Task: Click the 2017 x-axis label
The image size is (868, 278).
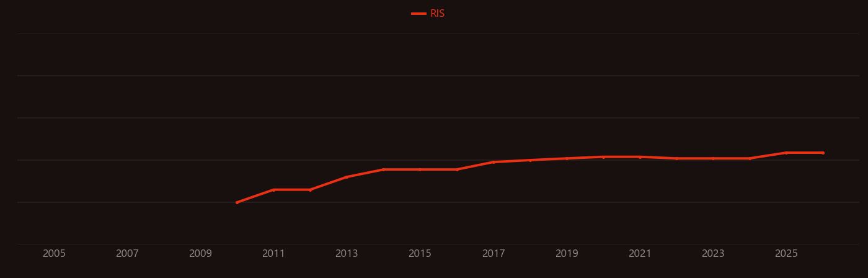Action: click(494, 254)
